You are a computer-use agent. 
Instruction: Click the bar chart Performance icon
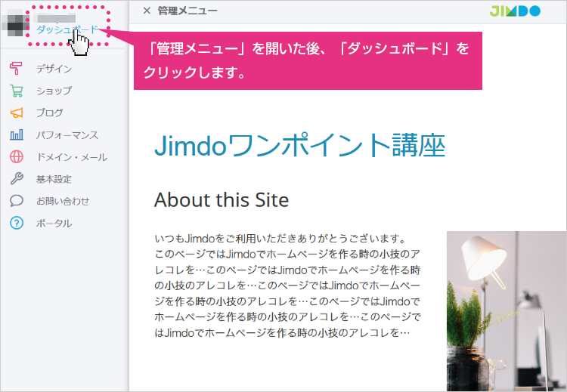[x=17, y=134]
